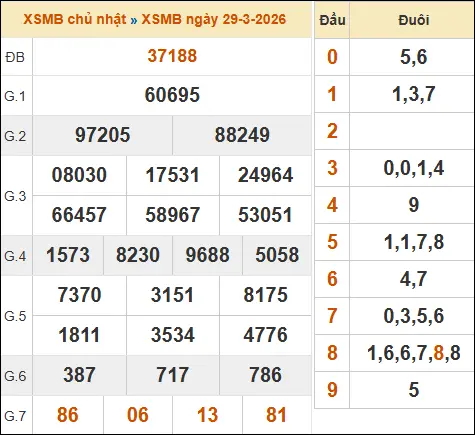Select tail values 1,1,7,8
The height and width of the screenshot is (435, 475).
click(413, 242)
